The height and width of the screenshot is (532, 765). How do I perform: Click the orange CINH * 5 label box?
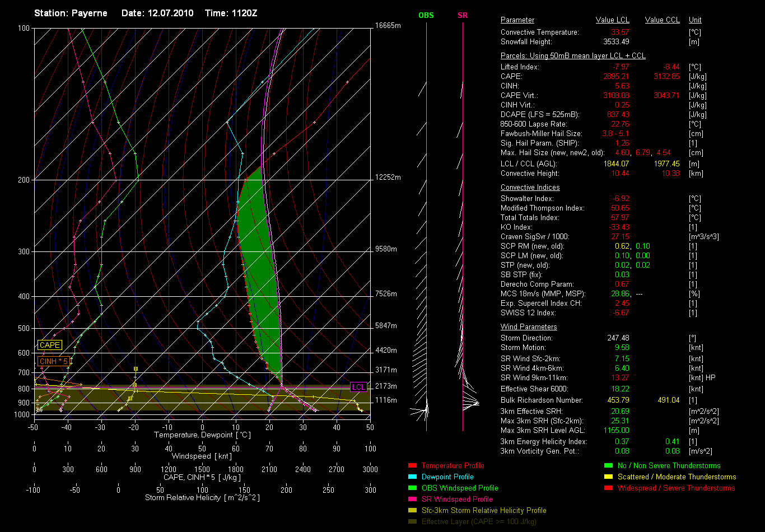[x=54, y=362]
